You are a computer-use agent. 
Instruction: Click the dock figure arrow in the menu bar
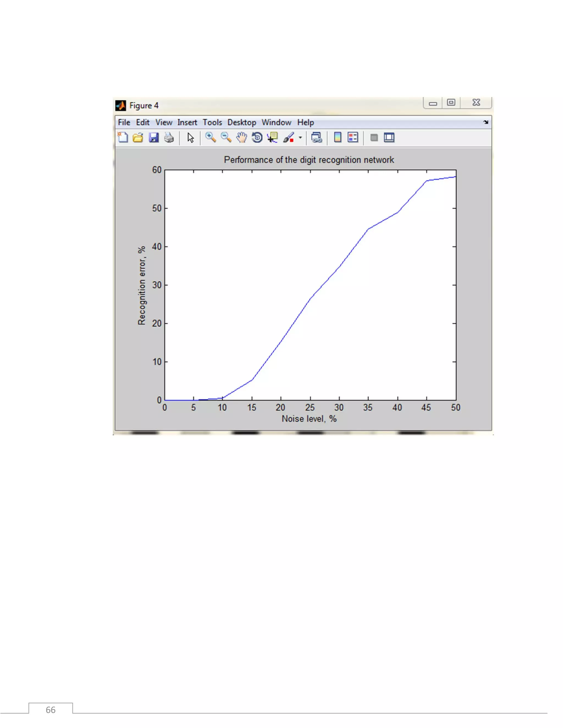(486, 122)
